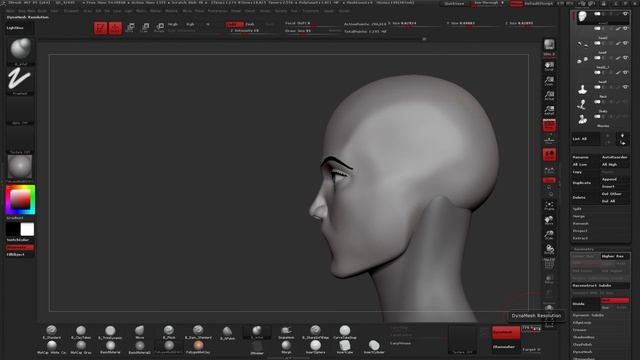Screen dimensions: 640x360
Task: Open the Material menu
Action: [171, 11]
